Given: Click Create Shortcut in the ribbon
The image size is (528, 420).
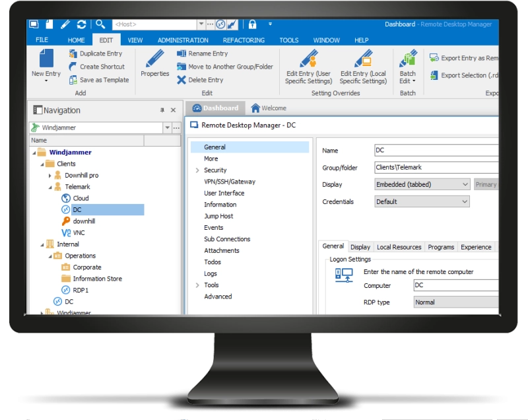Looking at the screenshot, I should tap(96, 67).
